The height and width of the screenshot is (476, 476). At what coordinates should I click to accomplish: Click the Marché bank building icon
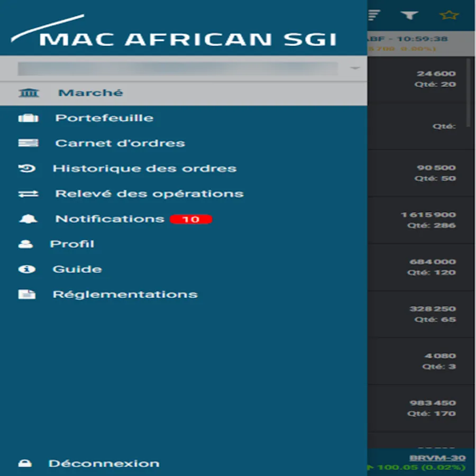pos(29,93)
